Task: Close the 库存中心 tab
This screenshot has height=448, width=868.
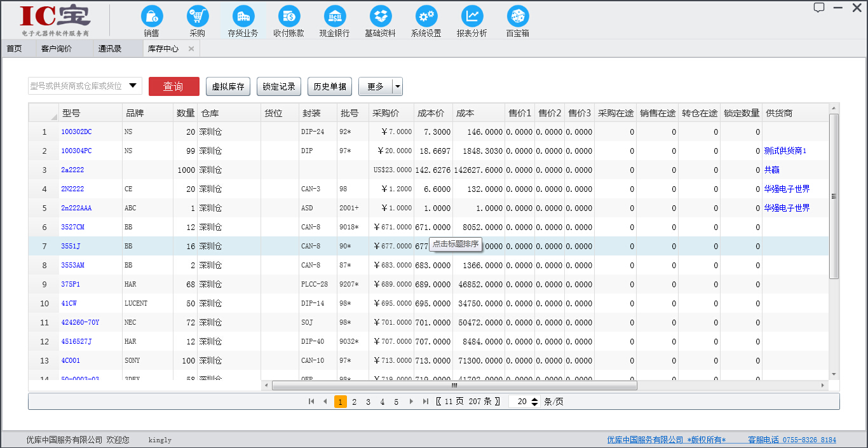Action: tap(191, 49)
